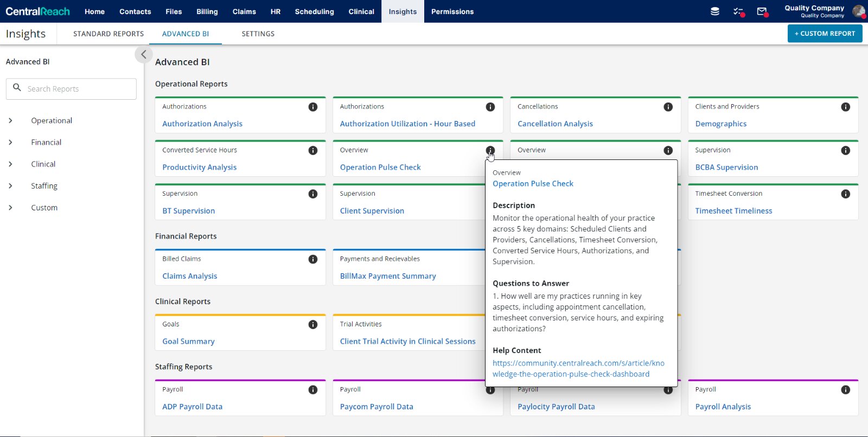Switch to the Standard Reports tab
Viewport: 868px width, 437px height.
tap(108, 34)
